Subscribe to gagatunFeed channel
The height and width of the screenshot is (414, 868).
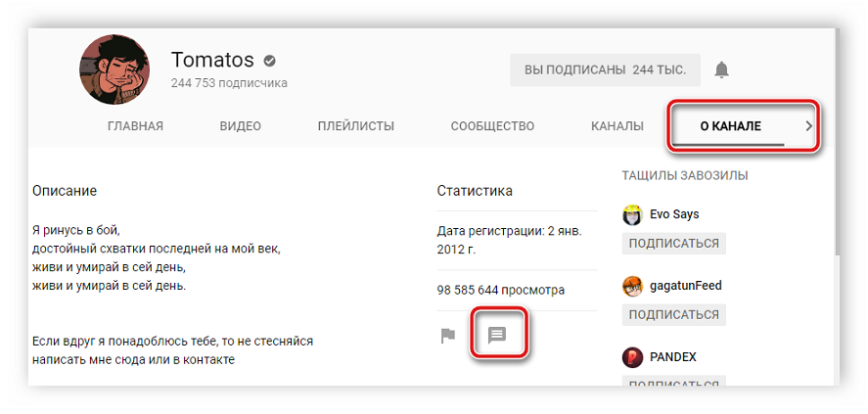point(673,314)
